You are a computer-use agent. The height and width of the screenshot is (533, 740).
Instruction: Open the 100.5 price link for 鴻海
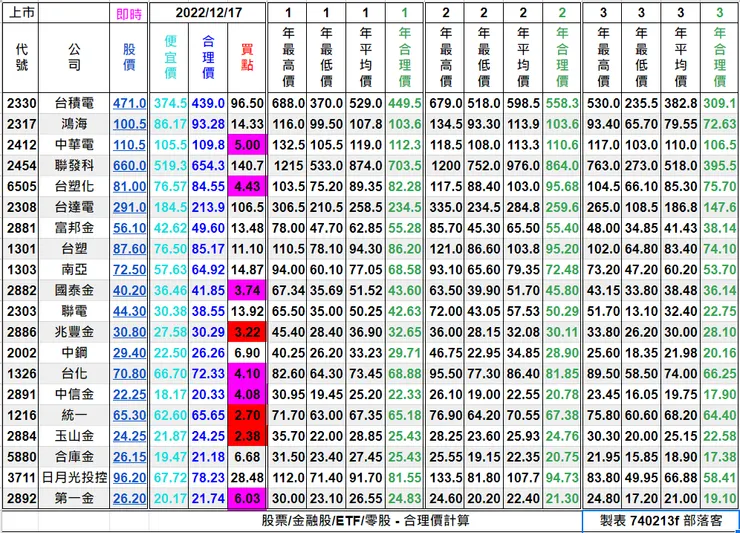coord(129,124)
